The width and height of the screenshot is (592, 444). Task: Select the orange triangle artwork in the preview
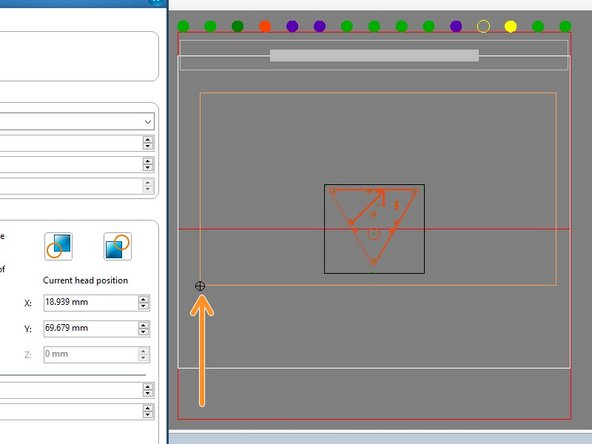coord(374,227)
